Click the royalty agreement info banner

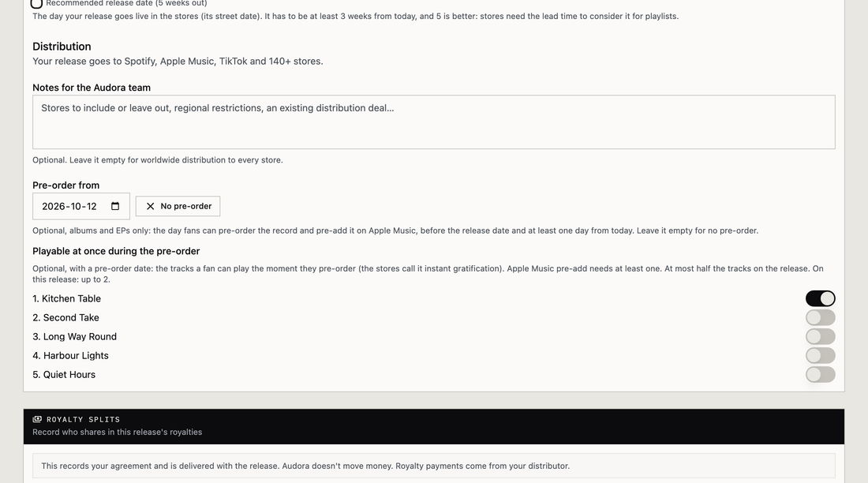(x=434, y=466)
